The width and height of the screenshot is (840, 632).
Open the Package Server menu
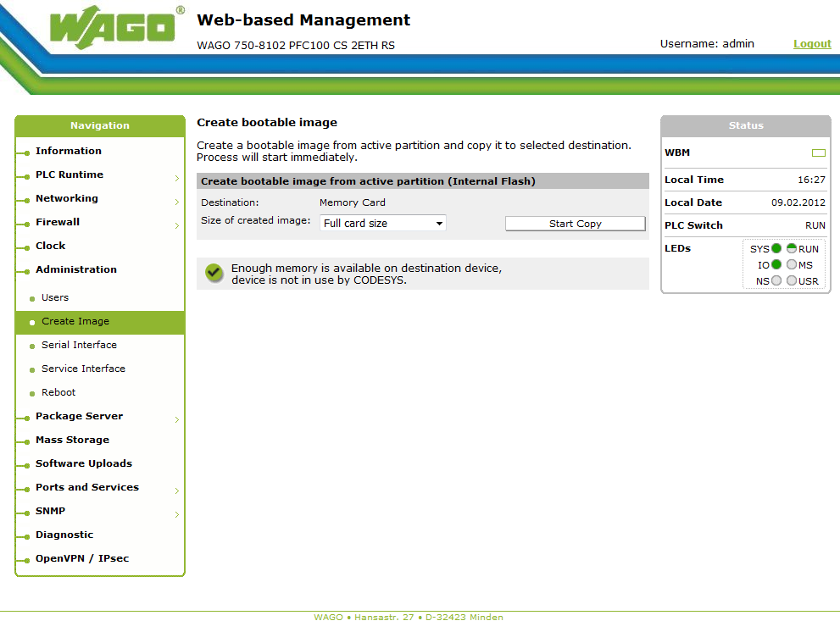click(x=80, y=416)
